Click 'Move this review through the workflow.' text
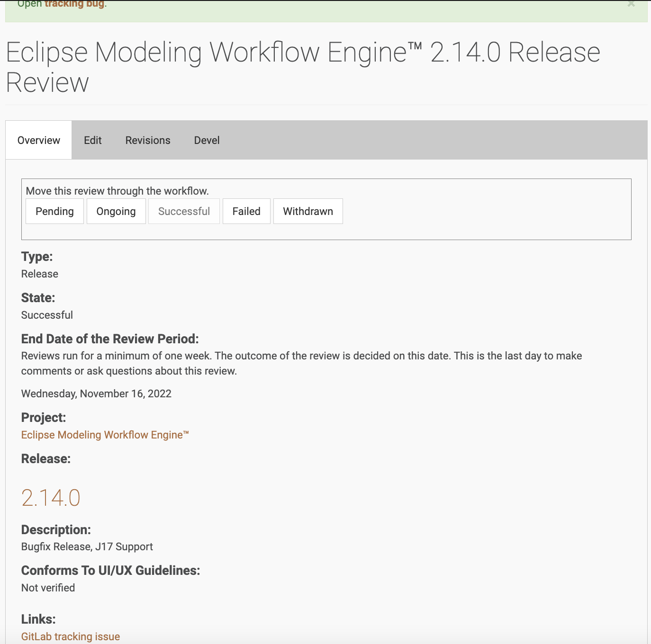Viewport: 651px width, 644px height. (x=118, y=191)
